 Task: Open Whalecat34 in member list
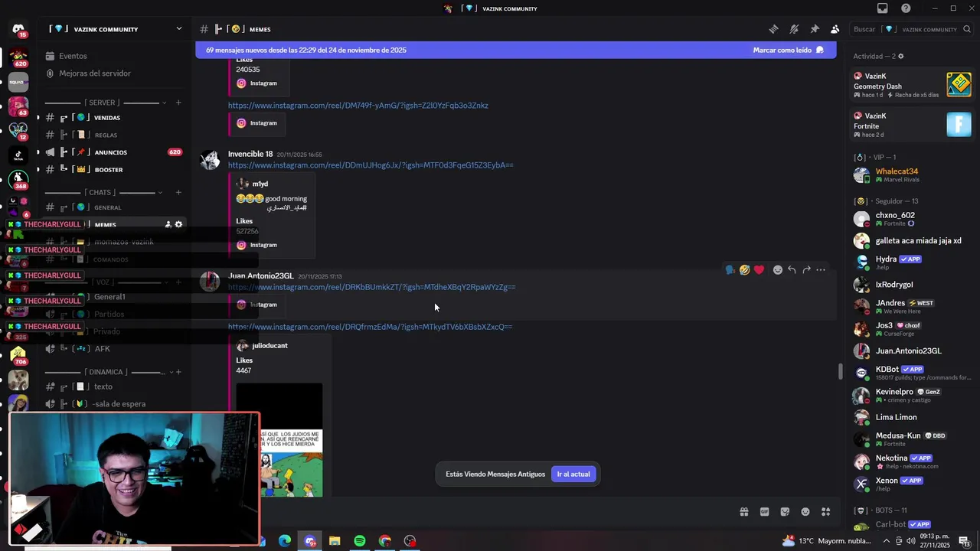tap(911, 175)
